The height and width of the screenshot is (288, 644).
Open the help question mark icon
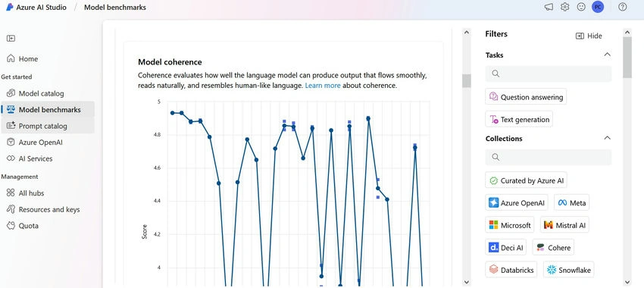tap(623, 7)
